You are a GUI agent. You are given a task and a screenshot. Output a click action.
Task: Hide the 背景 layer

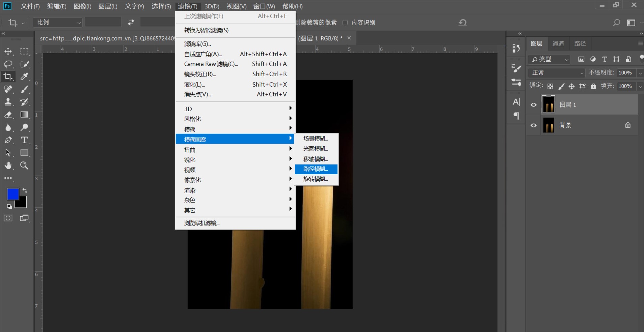coord(533,125)
